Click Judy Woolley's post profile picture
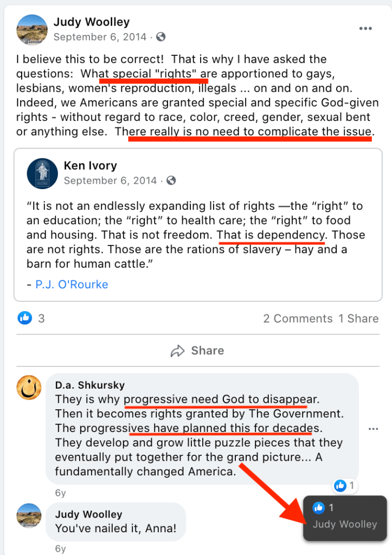The height and width of the screenshot is (555, 392). pyautogui.click(x=32, y=29)
